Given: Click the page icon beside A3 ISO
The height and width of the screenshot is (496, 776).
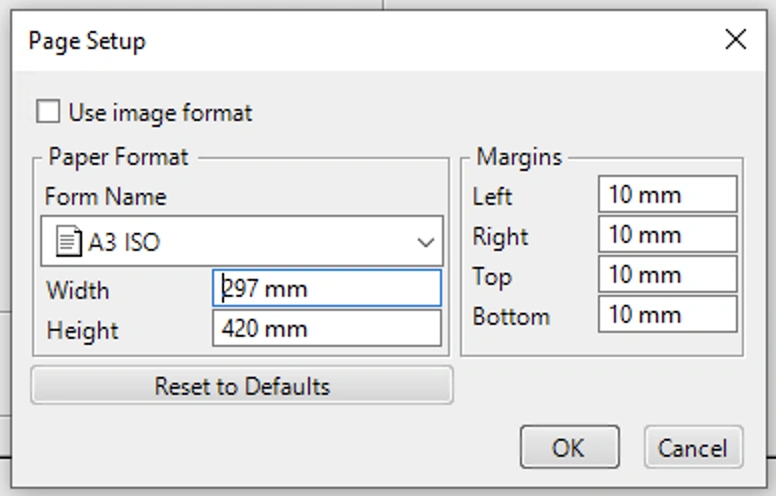Looking at the screenshot, I should (x=69, y=242).
